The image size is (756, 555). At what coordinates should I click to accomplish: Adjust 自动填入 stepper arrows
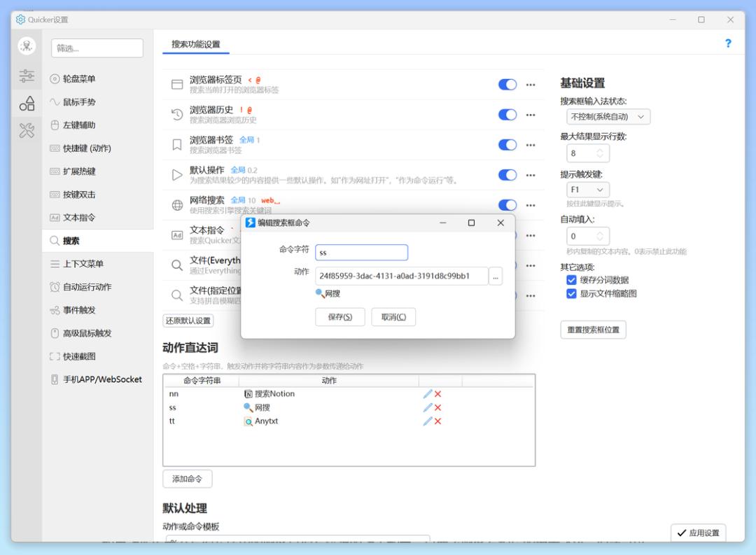point(600,237)
